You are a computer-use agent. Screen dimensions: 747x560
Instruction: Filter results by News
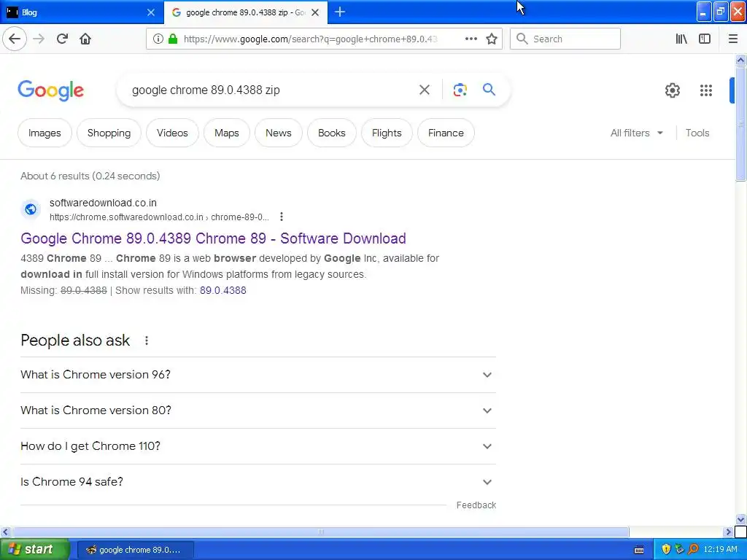point(279,133)
